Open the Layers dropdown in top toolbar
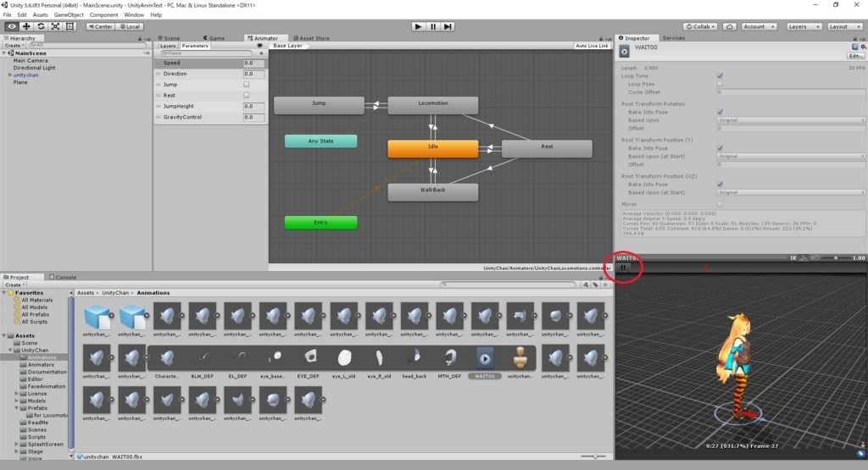The width and height of the screenshot is (868, 470). (x=804, y=26)
